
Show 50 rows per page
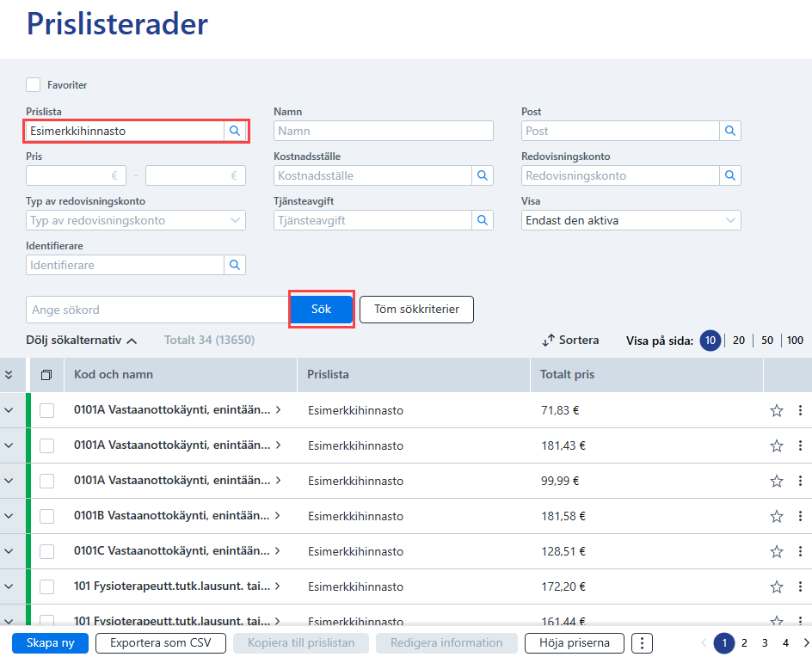point(767,341)
